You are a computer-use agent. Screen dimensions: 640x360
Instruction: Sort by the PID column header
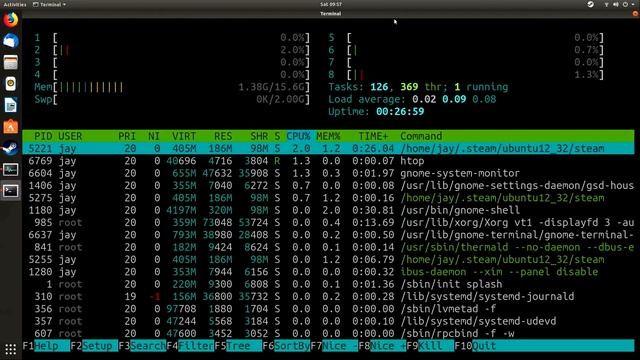point(43,136)
